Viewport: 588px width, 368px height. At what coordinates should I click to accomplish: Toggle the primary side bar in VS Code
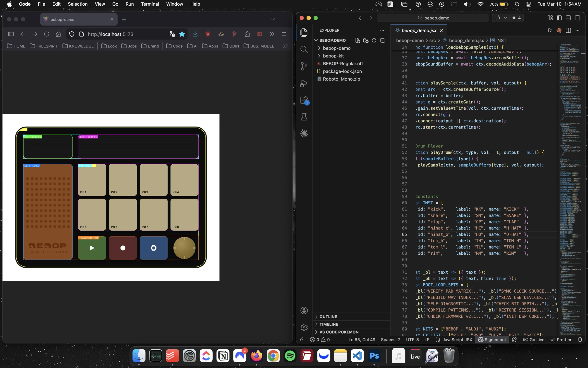click(559, 18)
